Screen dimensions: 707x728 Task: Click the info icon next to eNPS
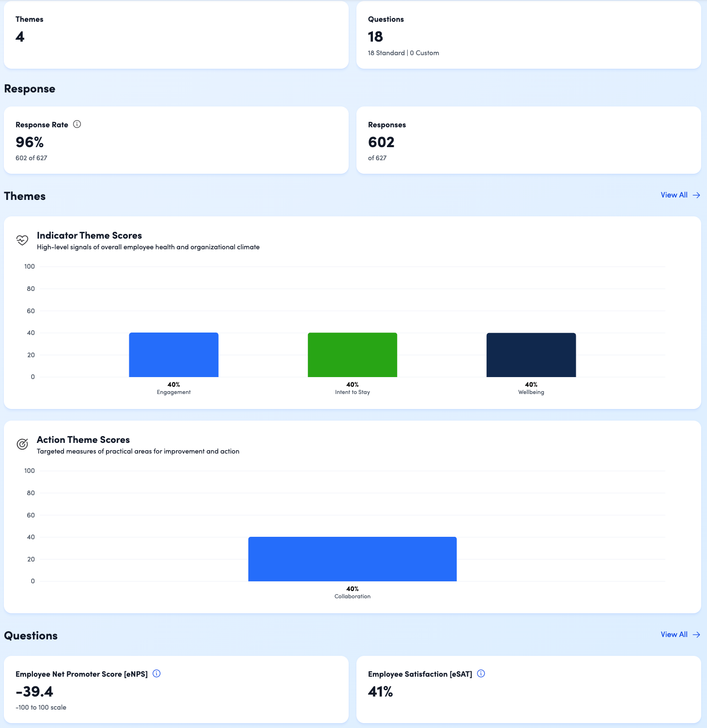click(x=156, y=673)
